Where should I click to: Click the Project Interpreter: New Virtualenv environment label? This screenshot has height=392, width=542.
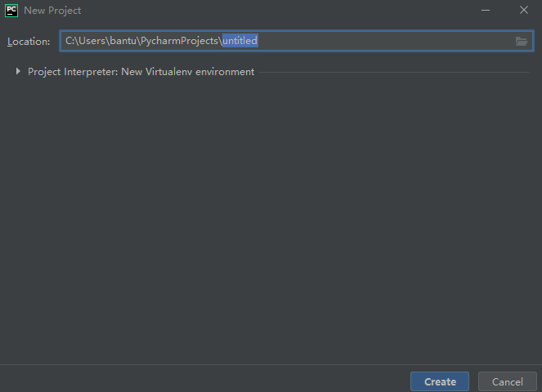tap(141, 72)
